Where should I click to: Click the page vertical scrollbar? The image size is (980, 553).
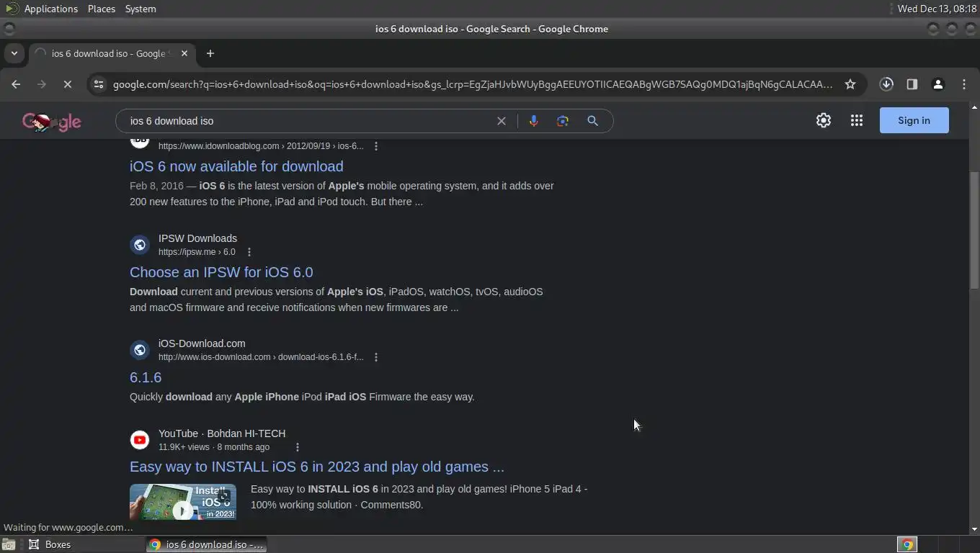(974, 229)
